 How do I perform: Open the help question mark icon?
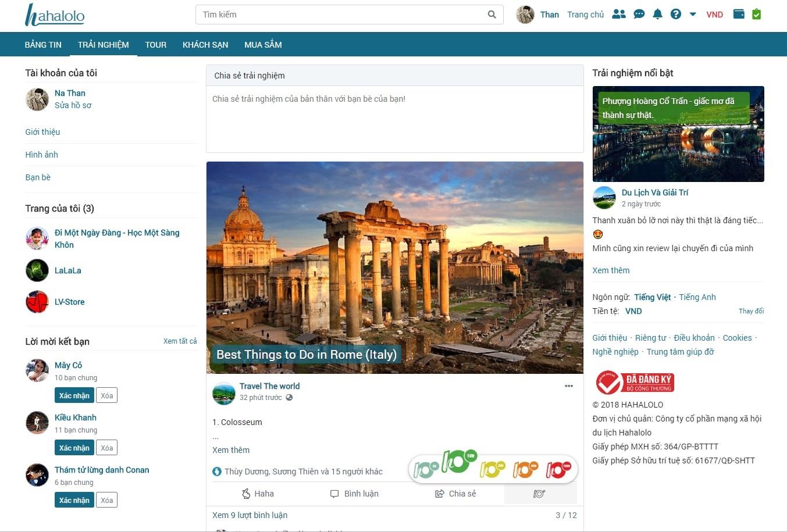tap(675, 15)
